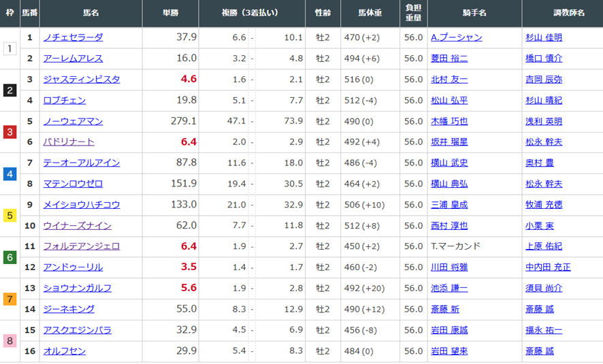The image size is (603, 364).
Task: Click the white frame 1 badge
Action: coord(10,48)
